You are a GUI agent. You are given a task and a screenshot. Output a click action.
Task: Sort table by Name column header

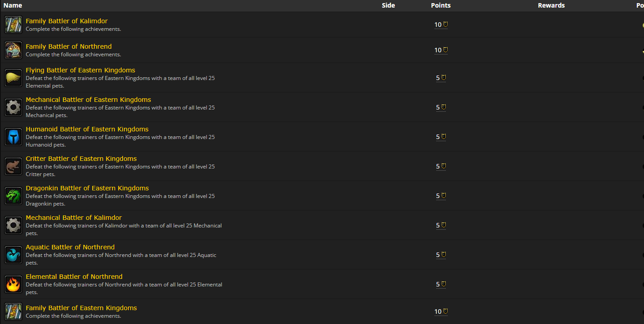tap(13, 5)
